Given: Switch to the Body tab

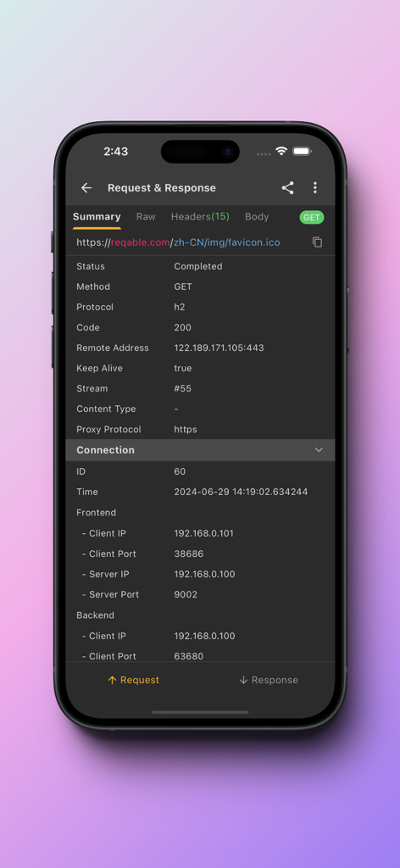Looking at the screenshot, I should pos(257,216).
